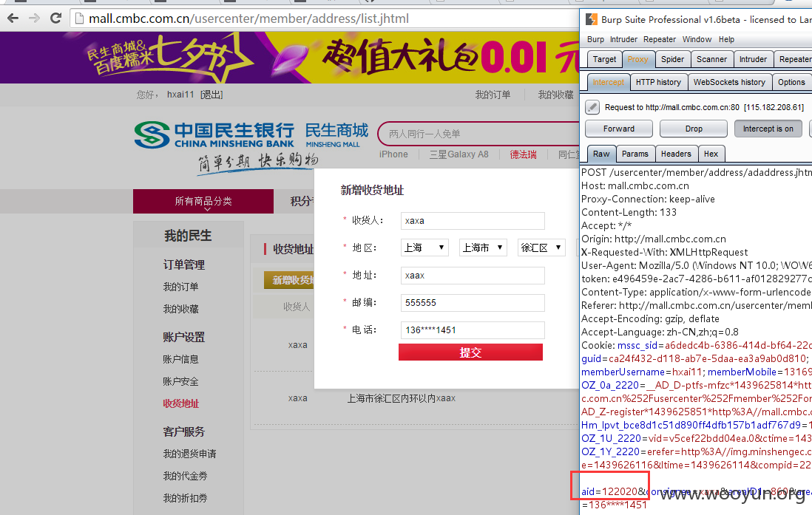Image resolution: width=812 pixels, height=515 pixels.
Task: Show the Params request view
Action: click(635, 154)
